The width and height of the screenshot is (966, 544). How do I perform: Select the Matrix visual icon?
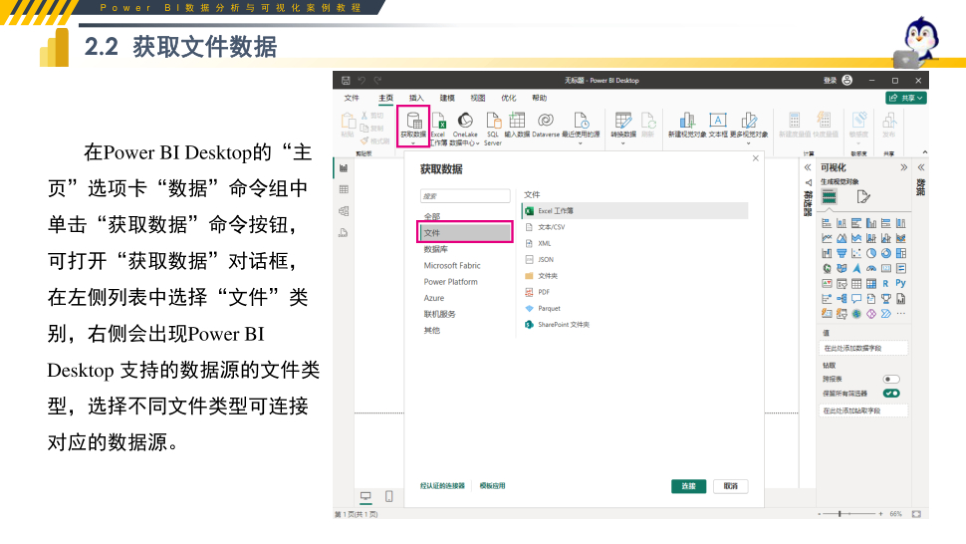tap(871, 283)
